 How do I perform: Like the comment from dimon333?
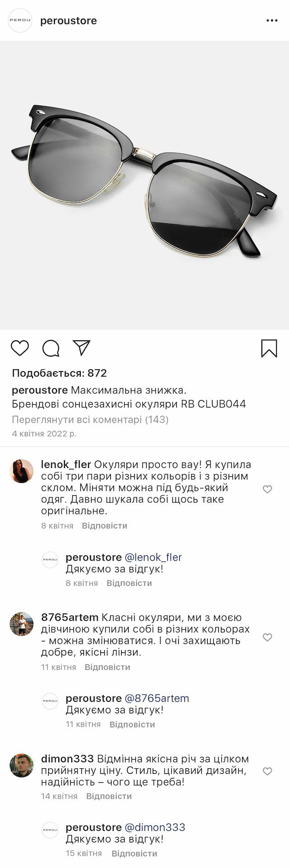267,771
